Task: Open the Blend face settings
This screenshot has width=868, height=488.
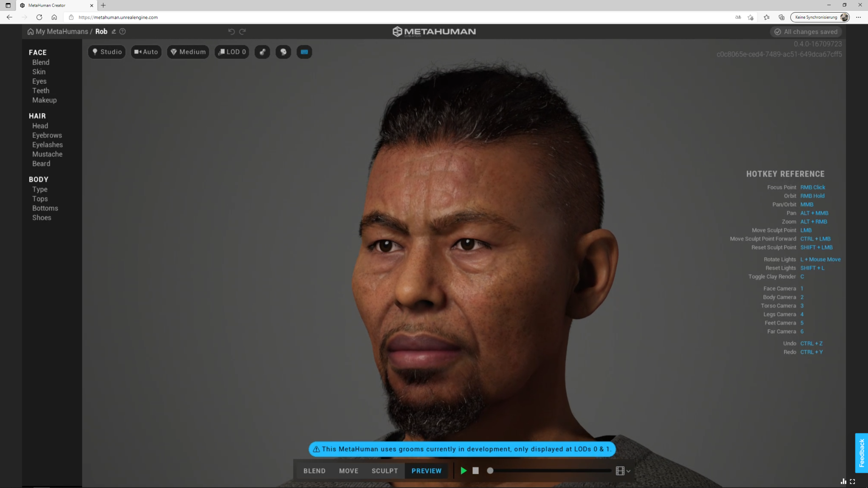Action: (41, 62)
